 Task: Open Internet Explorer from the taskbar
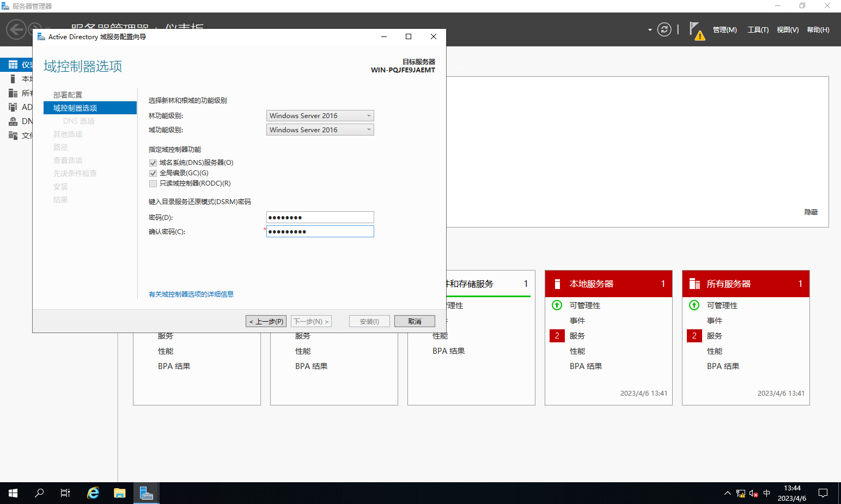coord(93,493)
